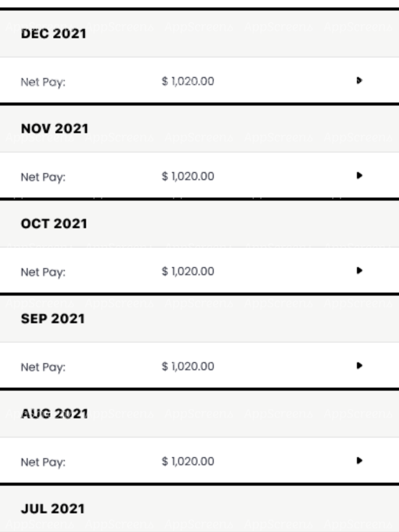Tap the SEP 2021 month header

[x=53, y=319]
